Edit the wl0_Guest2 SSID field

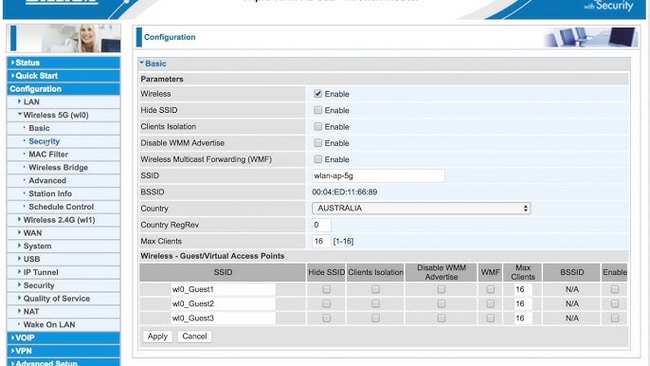click(x=223, y=304)
